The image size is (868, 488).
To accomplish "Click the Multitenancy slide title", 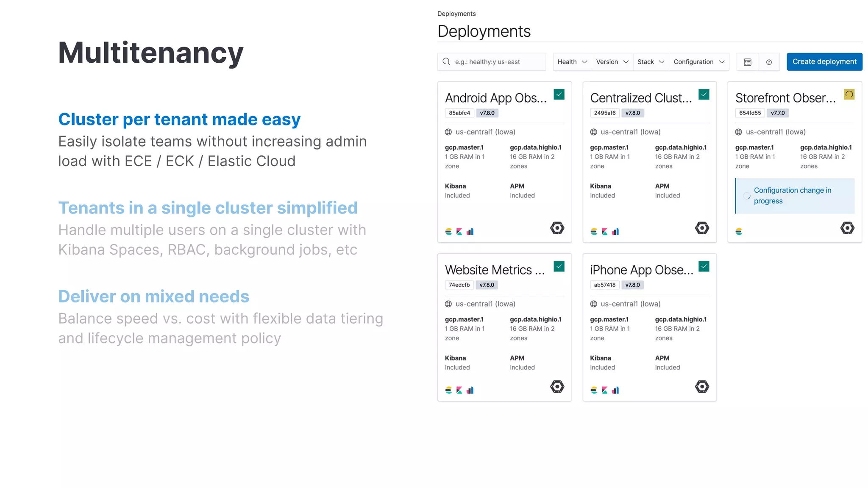I will pos(150,53).
